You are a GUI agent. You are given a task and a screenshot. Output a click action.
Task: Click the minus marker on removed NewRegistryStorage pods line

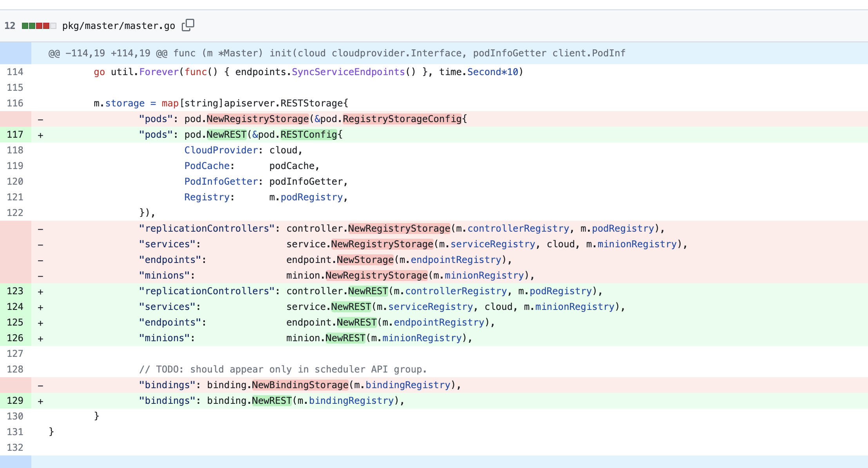[40, 119]
